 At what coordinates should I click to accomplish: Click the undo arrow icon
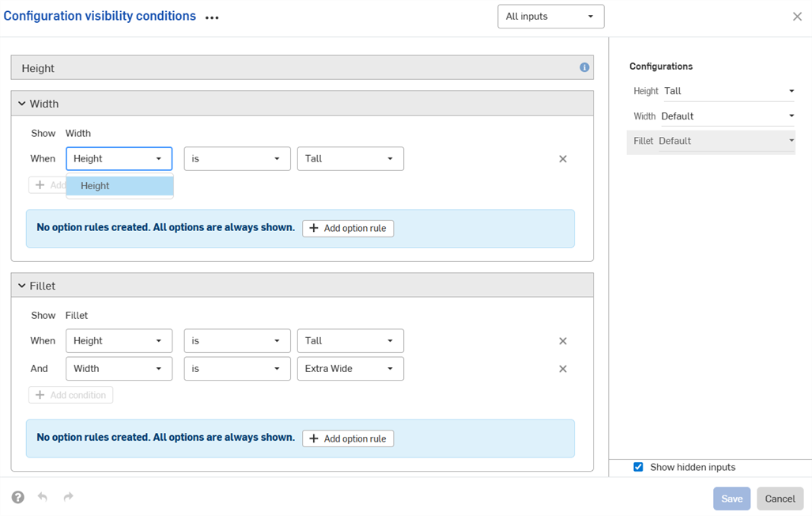(43, 497)
